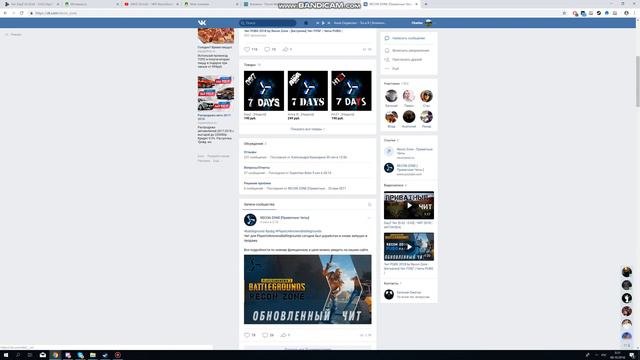Show all products link below Товары
This screenshot has height=360, width=640.
click(307, 129)
